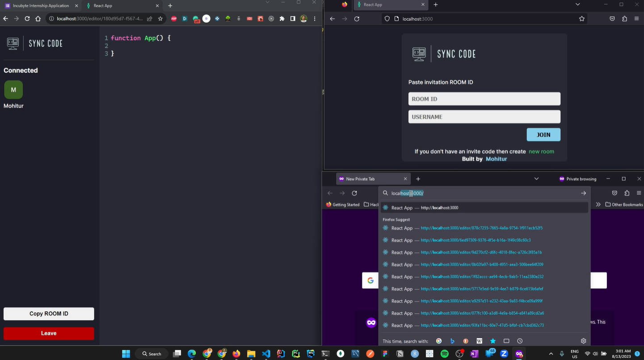Switch to the Incubyte Internship Application tab
The width and height of the screenshot is (644, 360).
click(x=40, y=5)
